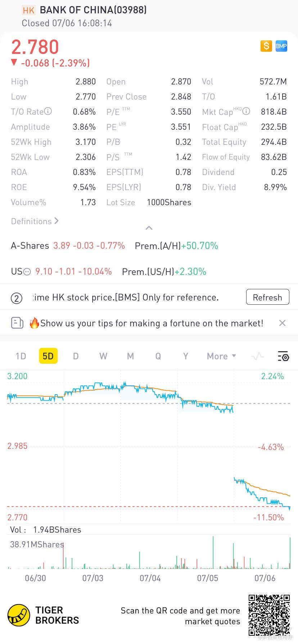
Task: Expand the More timeframe dropdown
Action: [x=221, y=356]
